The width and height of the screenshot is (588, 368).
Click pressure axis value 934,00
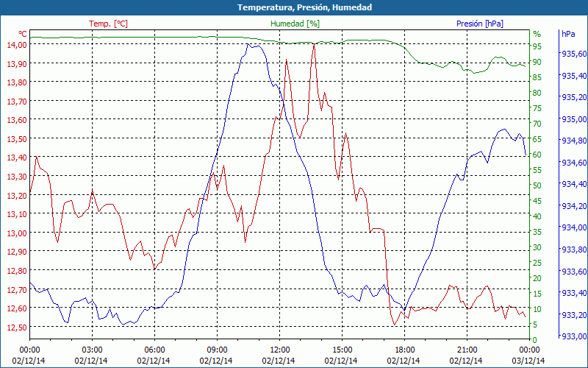pos(574,227)
